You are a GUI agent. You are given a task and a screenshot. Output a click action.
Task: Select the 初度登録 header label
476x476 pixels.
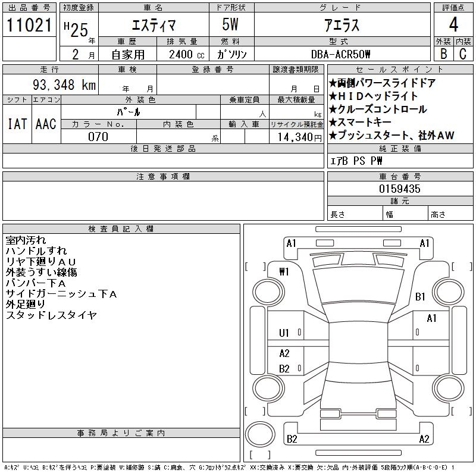79,8
